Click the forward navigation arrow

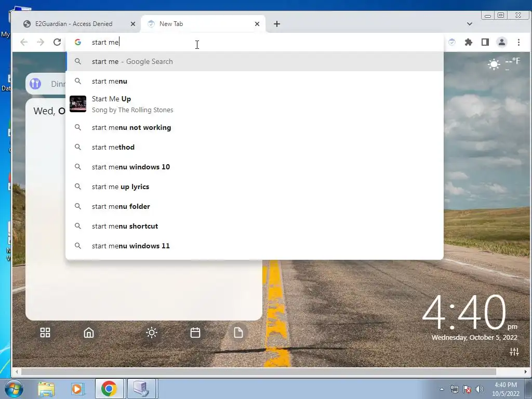click(x=41, y=42)
